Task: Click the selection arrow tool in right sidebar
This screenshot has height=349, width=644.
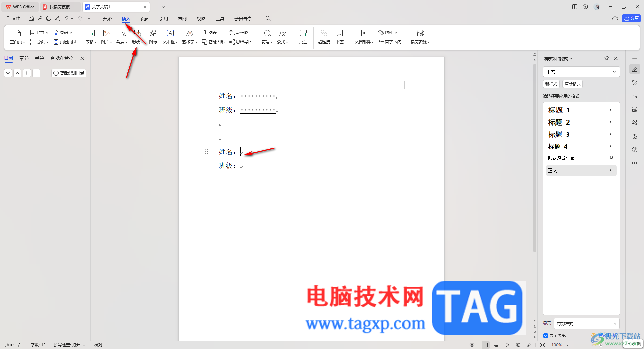Action: [635, 83]
